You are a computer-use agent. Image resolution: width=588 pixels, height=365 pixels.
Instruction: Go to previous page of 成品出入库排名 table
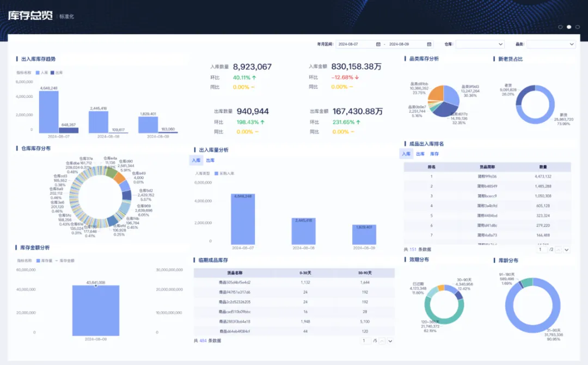[559, 250]
